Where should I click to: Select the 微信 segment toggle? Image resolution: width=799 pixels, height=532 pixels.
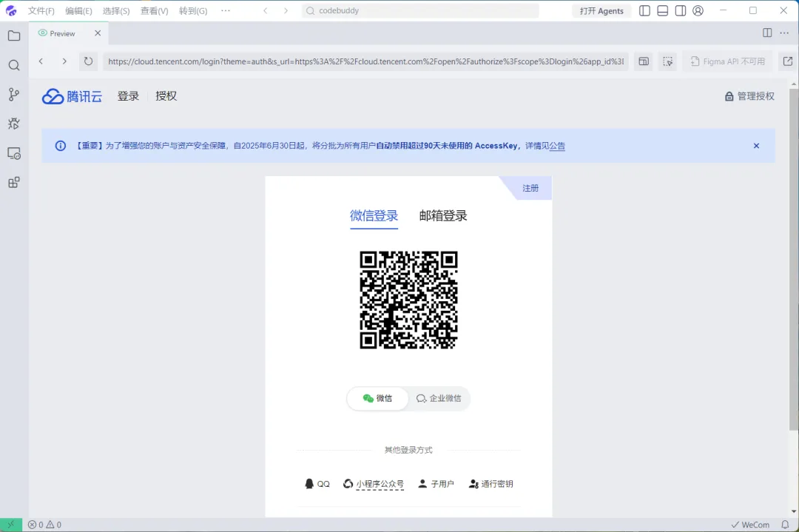[x=377, y=399]
